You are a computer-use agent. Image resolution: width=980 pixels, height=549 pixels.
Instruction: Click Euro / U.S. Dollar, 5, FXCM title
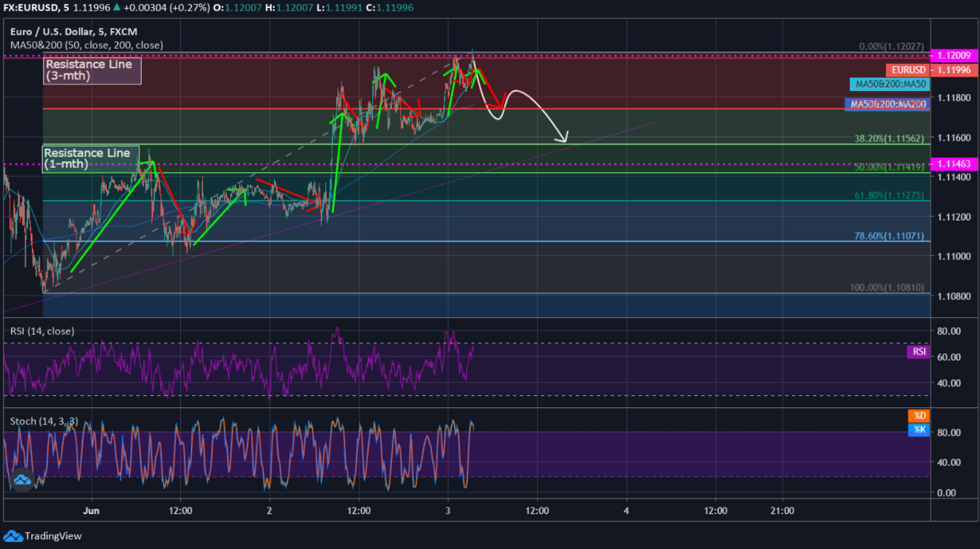(x=74, y=31)
